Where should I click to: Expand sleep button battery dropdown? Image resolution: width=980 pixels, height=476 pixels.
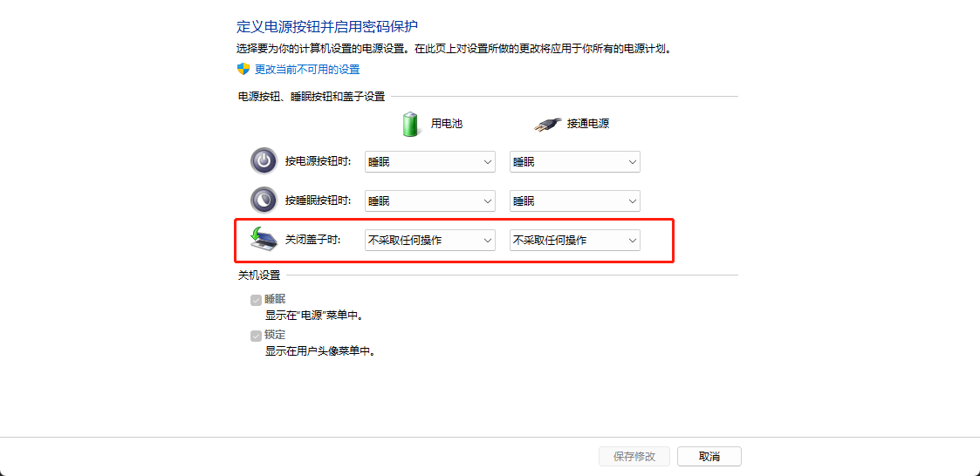pos(430,201)
